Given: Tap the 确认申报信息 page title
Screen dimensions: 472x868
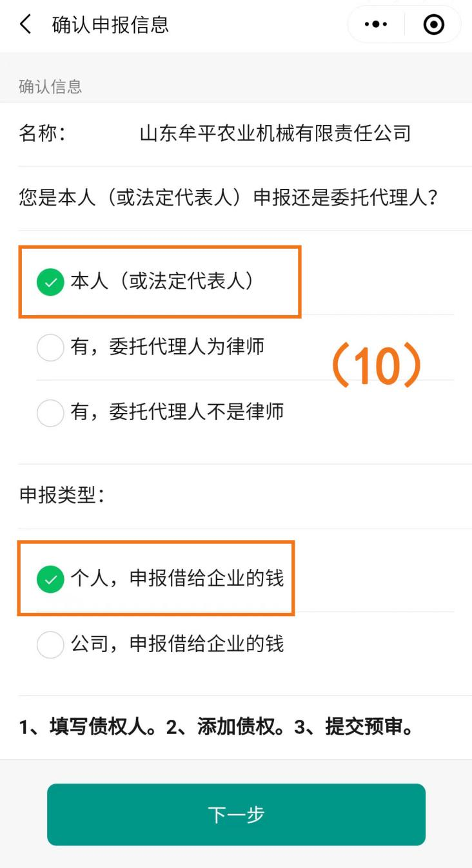Looking at the screenshot, I should [x=110, y=25].
